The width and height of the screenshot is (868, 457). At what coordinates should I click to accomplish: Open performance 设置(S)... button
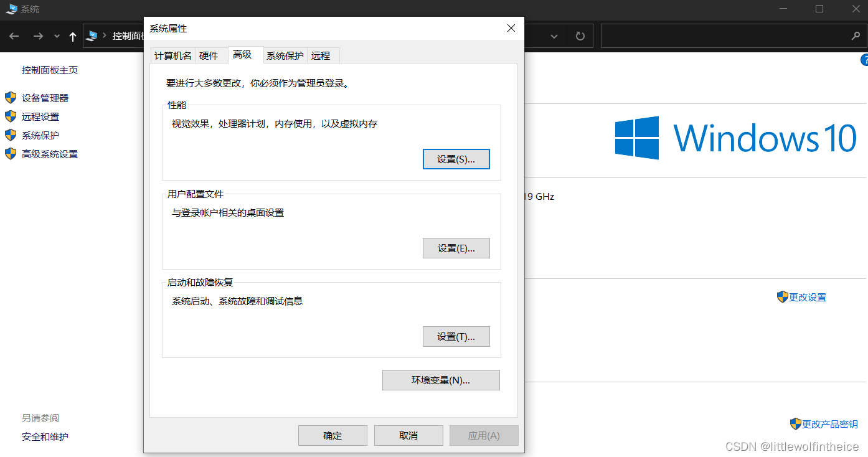(x=456, y=159)
